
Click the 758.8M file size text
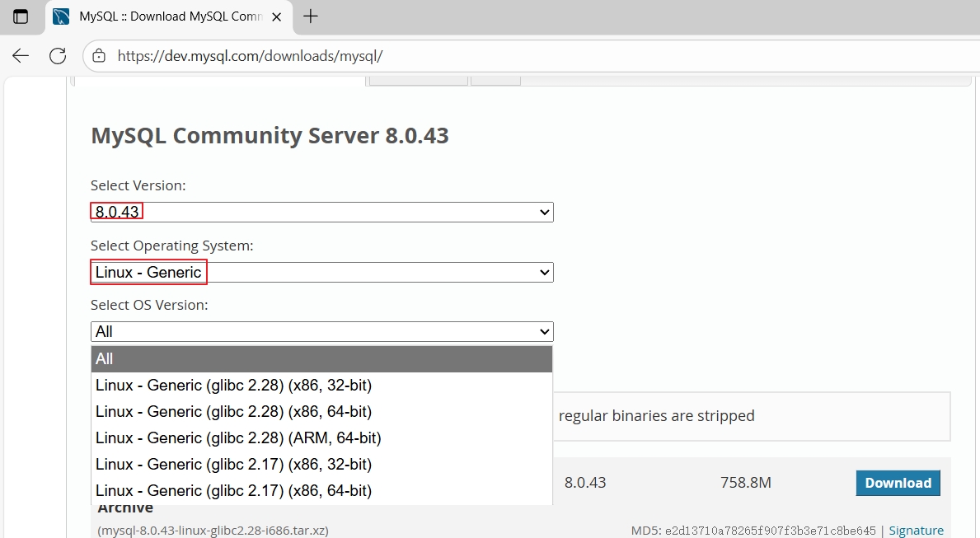(746, 483)
